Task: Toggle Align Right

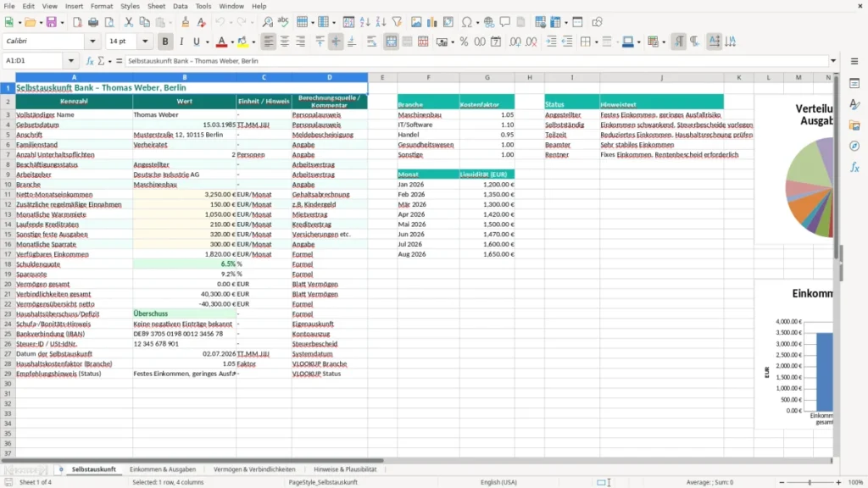Action: pyautogui.click(x=301, y=42)
